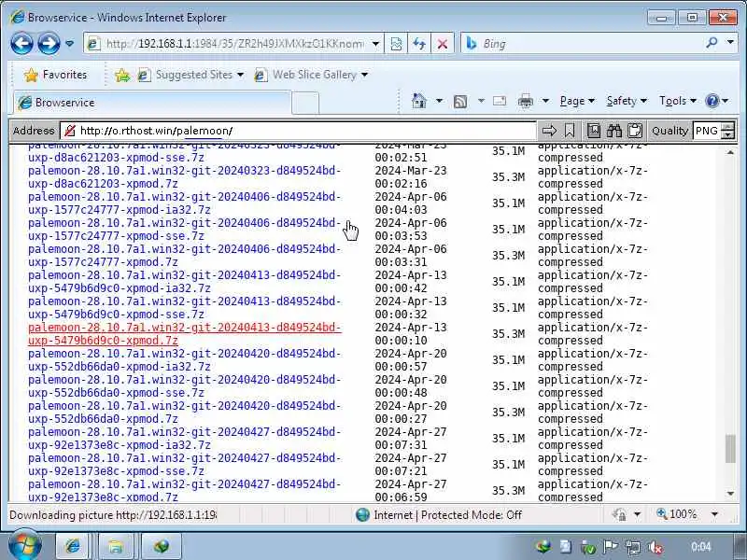747x560 pixels.
Task: Click the Browservice bookmark ribbon icon
Action: [x=570, y=131]
